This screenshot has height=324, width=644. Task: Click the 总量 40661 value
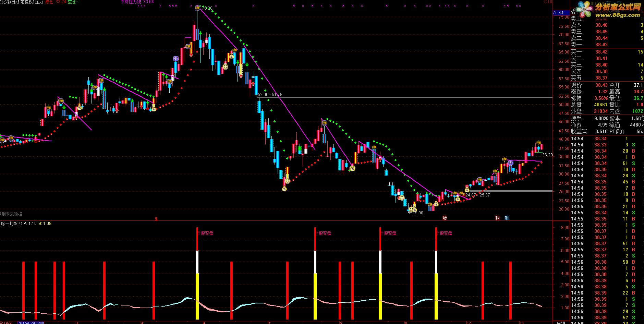coord(601,105)
